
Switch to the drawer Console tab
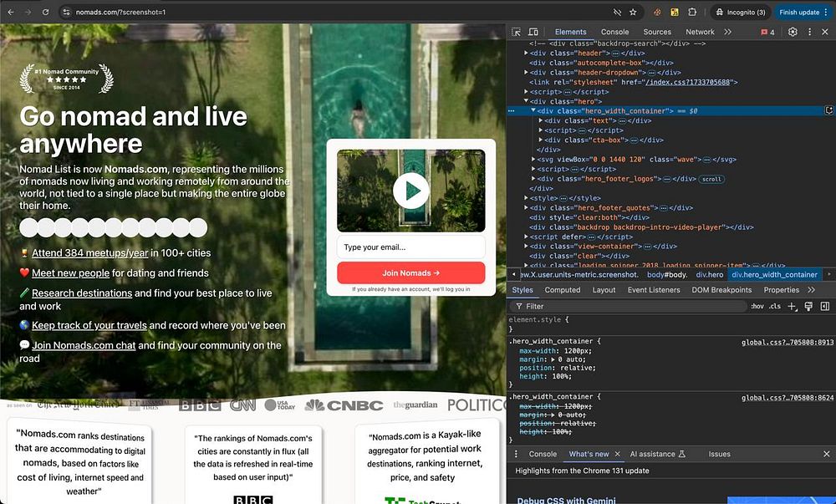(543, 454)
